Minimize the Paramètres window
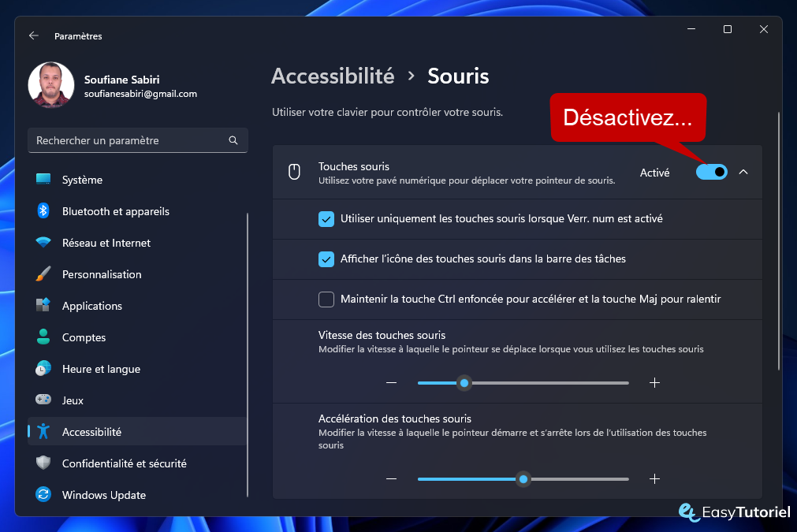This screenshot has height=532, width=797. pyautogui.click(x=691, y=29)
